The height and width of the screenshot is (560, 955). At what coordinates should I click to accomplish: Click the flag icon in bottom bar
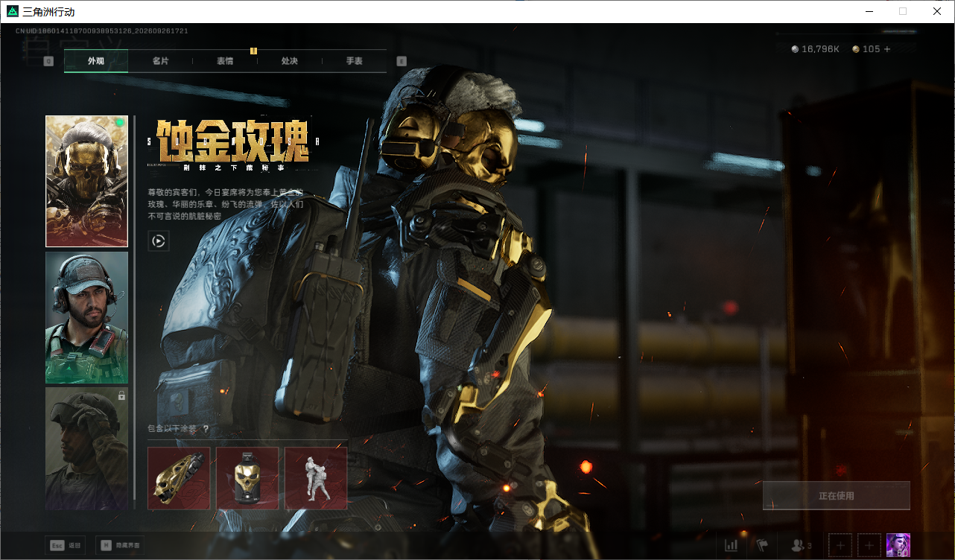762,545
